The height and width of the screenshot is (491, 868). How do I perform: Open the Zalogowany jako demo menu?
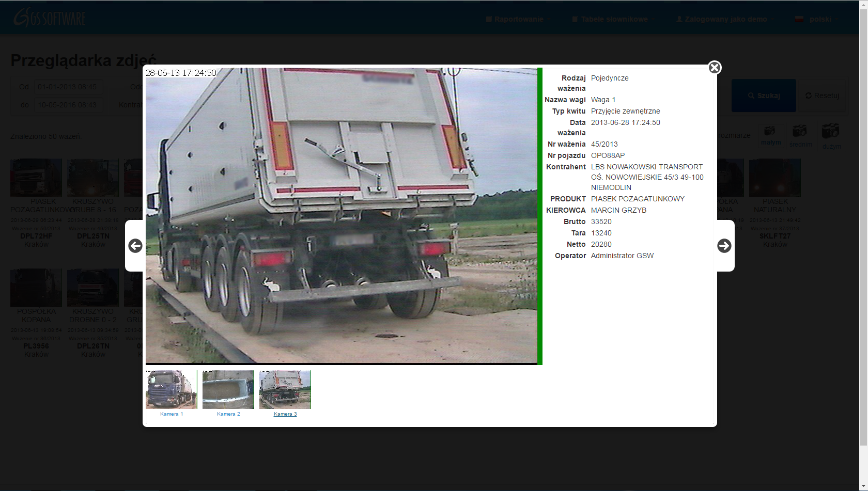click(x=725, y=19)
